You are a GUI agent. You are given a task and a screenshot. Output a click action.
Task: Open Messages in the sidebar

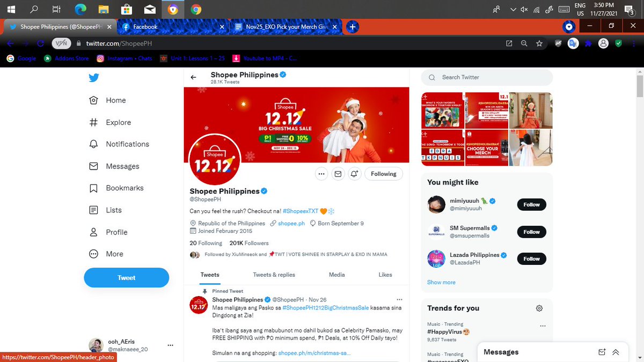click(x=114, y=166)
